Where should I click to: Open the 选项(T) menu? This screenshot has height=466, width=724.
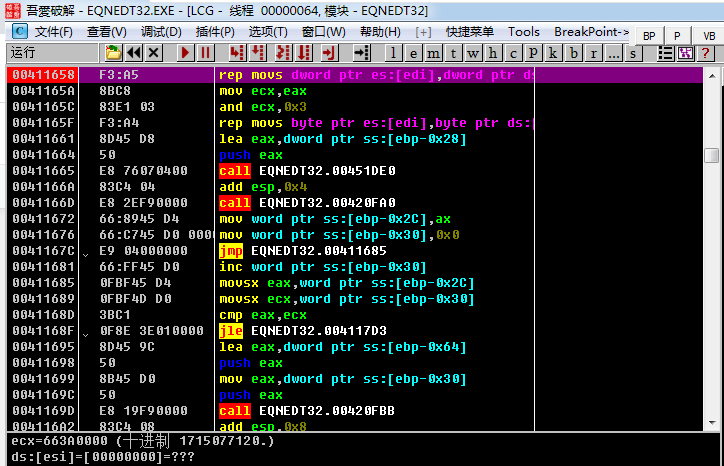coord(268,32)
